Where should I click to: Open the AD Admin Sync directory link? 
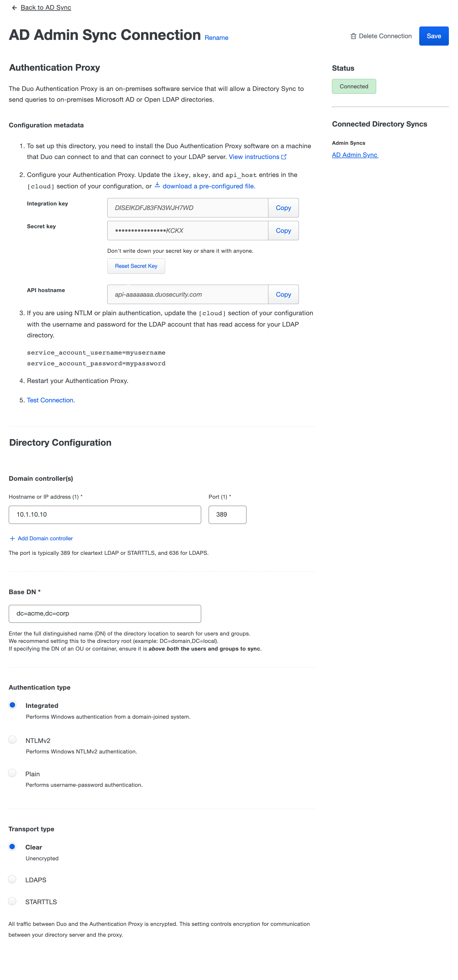coord(354,154)
